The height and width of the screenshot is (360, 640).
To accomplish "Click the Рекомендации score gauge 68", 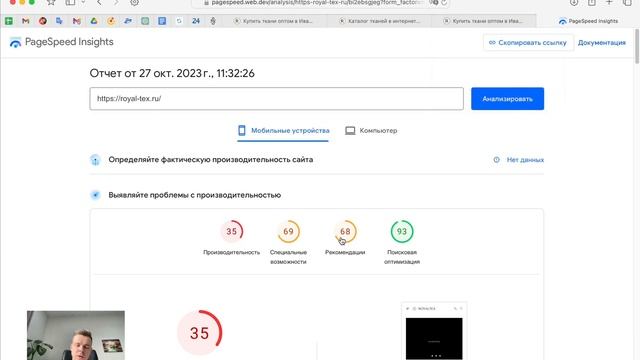I will (345, 231).
